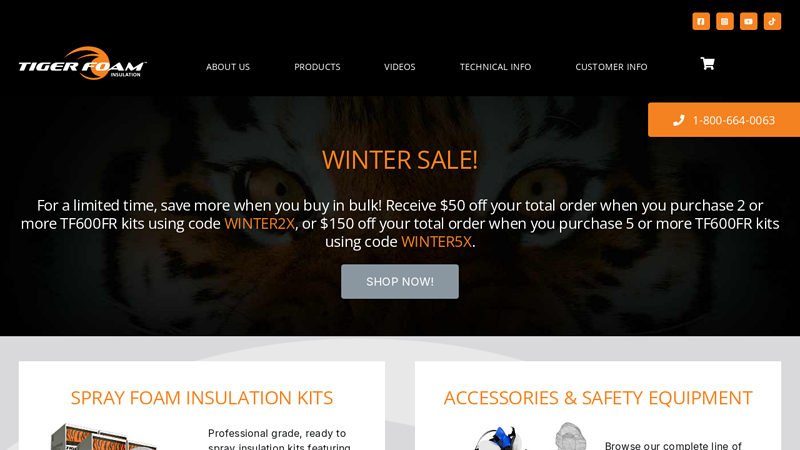Open Spray Foam Insulation Kits heading
800x450 pixels.
(x=202, y=398)
